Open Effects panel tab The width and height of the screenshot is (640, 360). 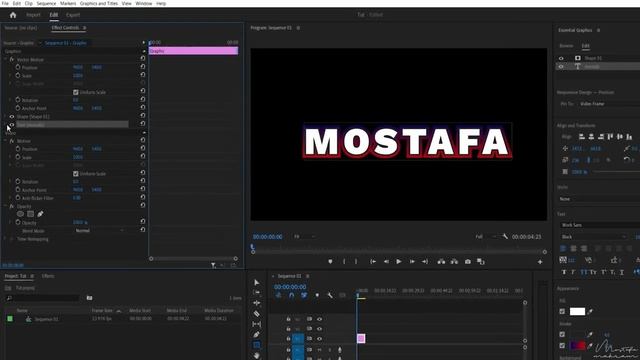click(48, 276)
